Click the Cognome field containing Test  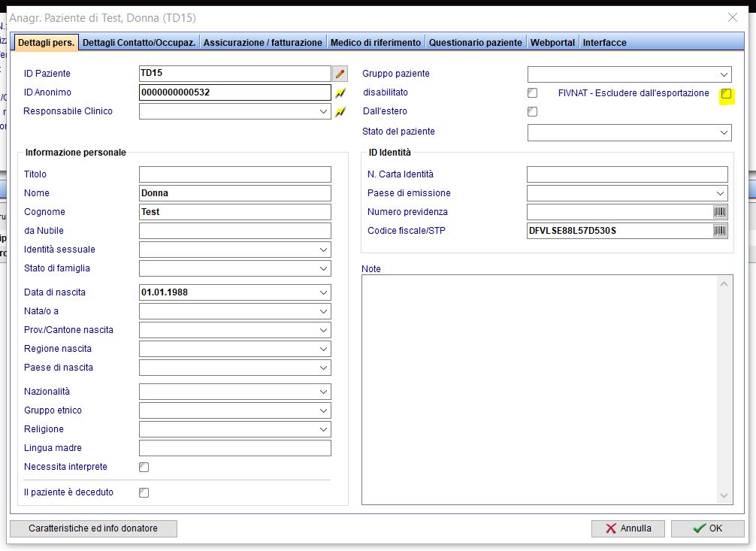pos(234,212)
